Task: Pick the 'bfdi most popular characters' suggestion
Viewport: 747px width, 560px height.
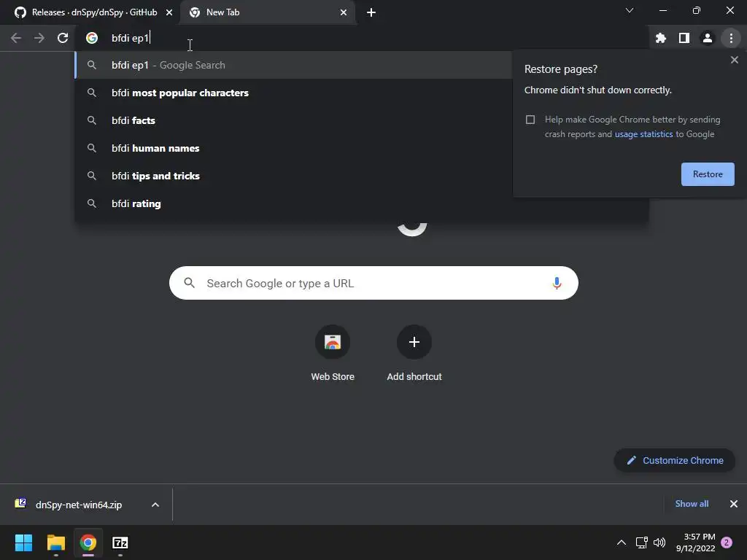Action: pos(293,93)
